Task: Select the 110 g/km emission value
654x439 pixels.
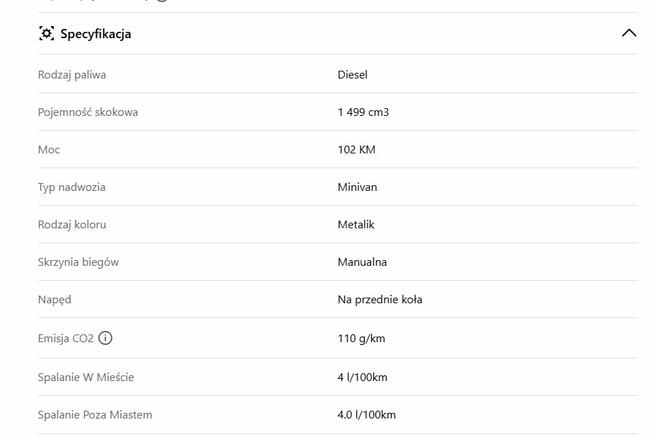Action: [x=361, y=338]
